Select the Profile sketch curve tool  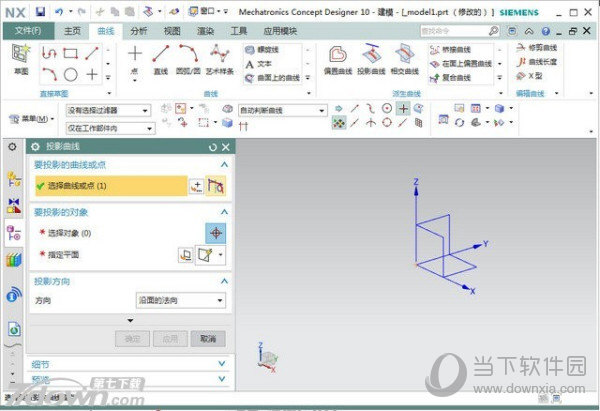click(x=49, y=53)
